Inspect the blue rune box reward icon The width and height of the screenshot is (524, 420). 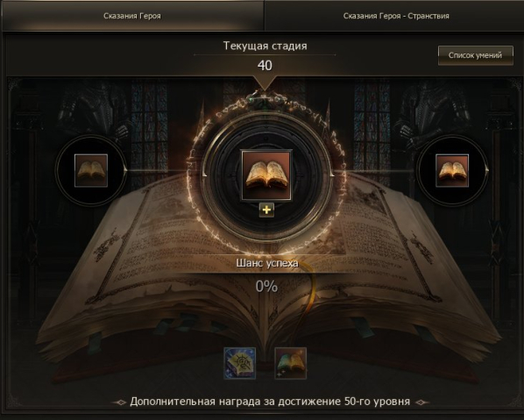click(240, 363)
